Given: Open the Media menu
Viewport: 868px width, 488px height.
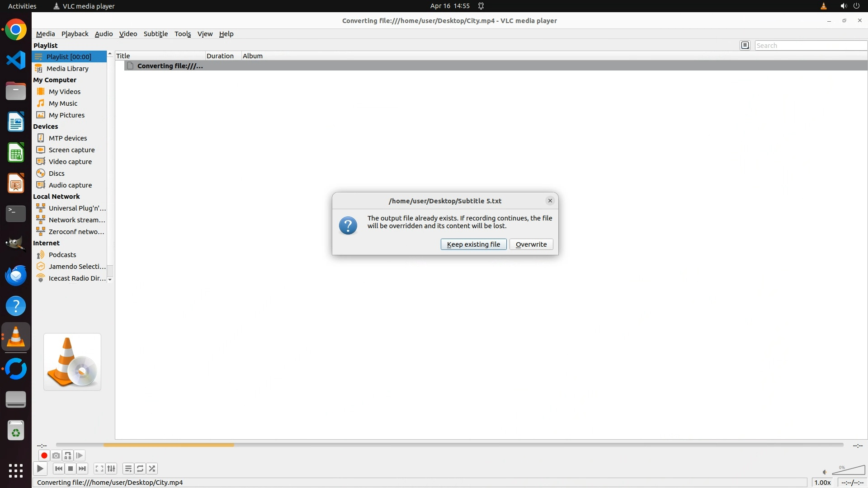Looking at the screenshot, I should coord(45,34).
